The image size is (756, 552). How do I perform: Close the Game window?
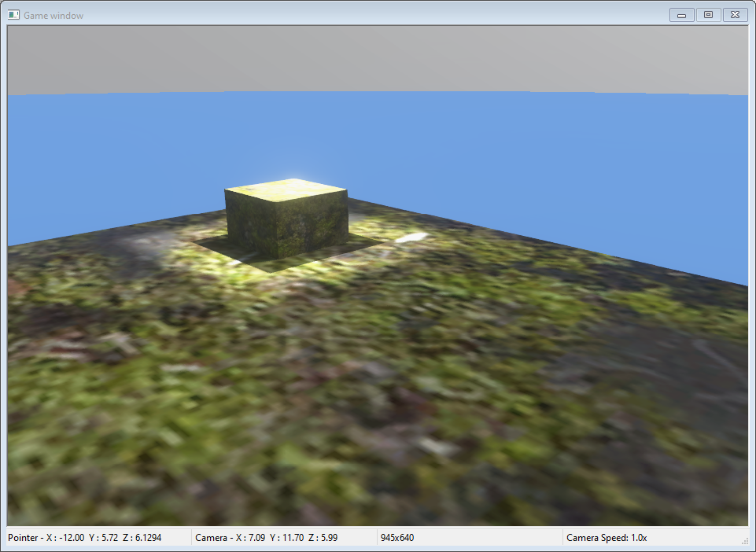[735, 15]
